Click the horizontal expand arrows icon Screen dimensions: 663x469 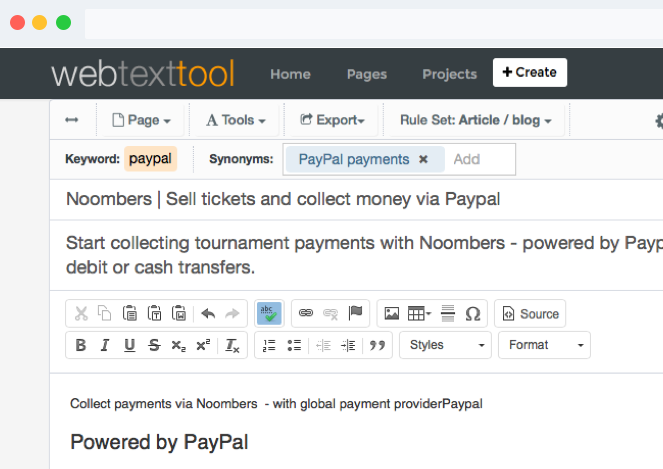coord(71,120)
